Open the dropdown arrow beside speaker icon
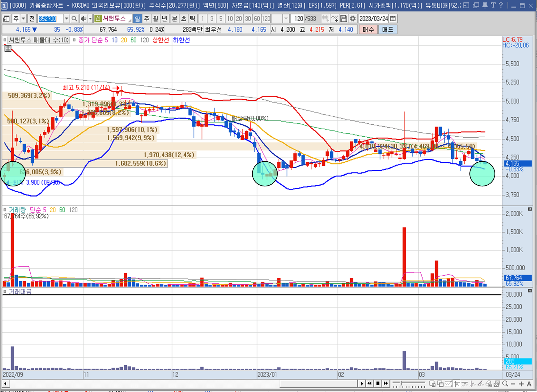This screenshot has width=537, height=392. (90, 19)
